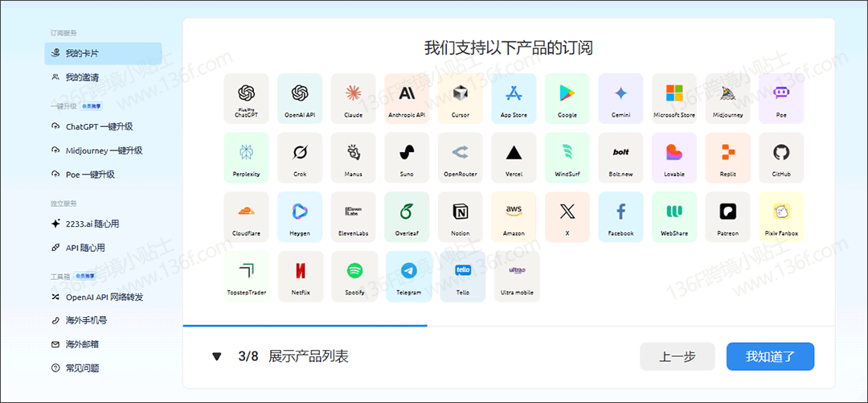This screenshot has height=403, width=868.
Task: Select the Google Play icon card
Action: pyautogui.click(x=567, y=98)
